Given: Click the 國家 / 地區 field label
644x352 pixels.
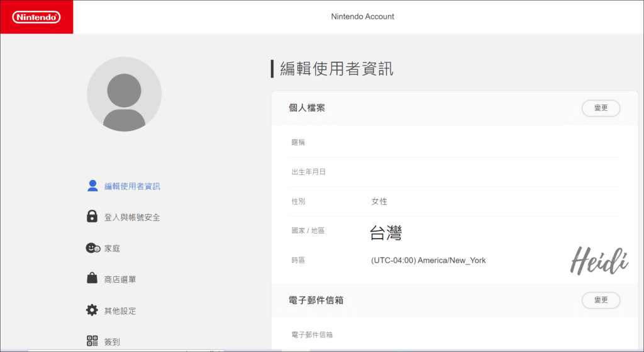Looking at the screenshot, I should [x=308, y=230].
